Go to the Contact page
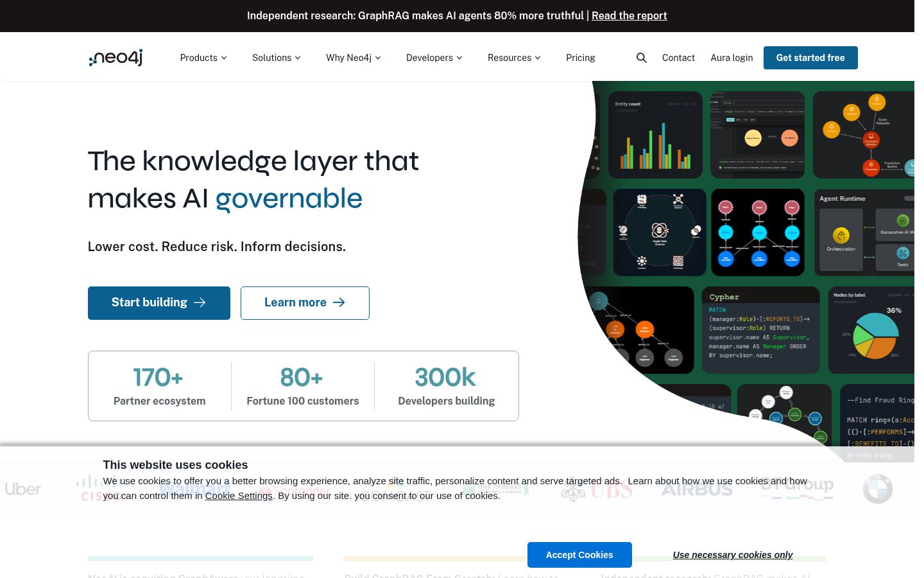Image resolution: width=924 pixels, height=578 pixels. click(x=678, y=58)
